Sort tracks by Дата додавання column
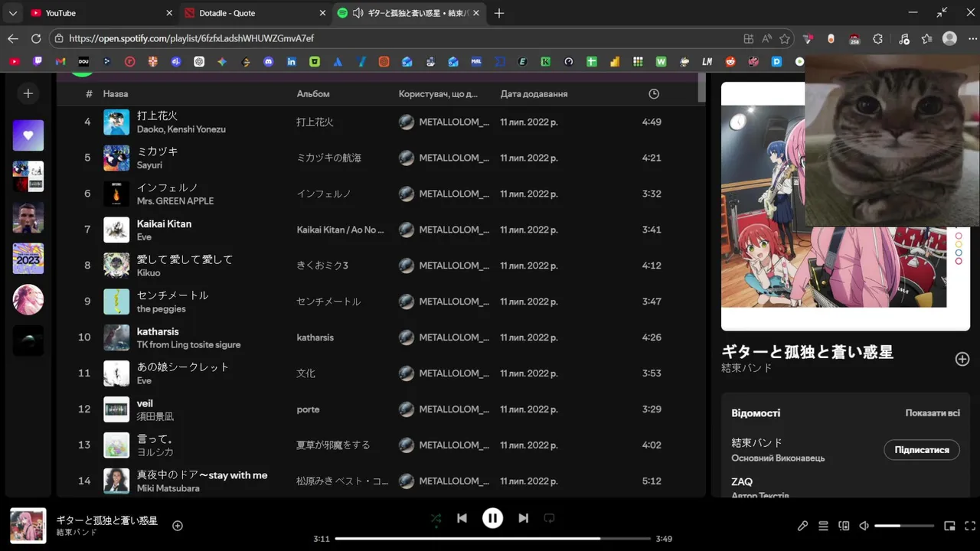 534,94
